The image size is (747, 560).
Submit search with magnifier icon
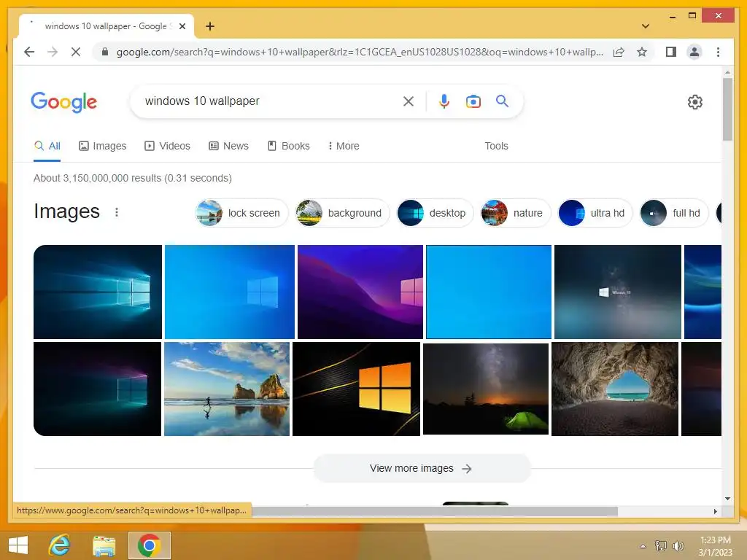pos(502,101)
